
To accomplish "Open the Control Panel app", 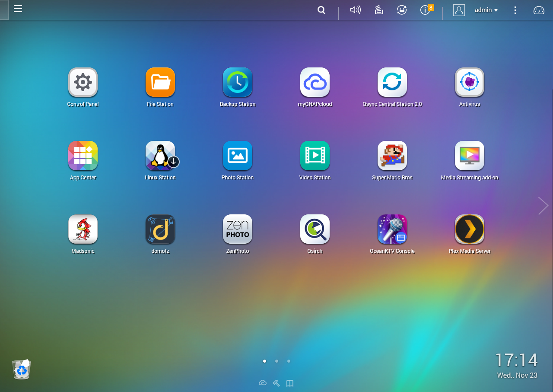I will [83, 82].
